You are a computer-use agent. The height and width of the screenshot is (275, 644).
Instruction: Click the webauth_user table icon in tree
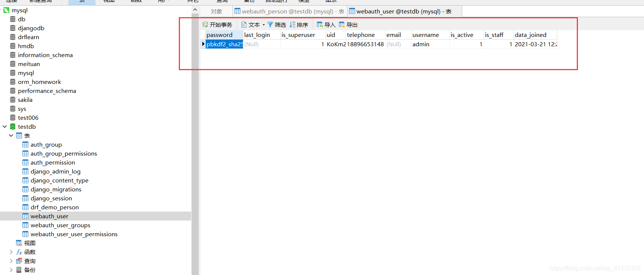[x=25, y=216]
